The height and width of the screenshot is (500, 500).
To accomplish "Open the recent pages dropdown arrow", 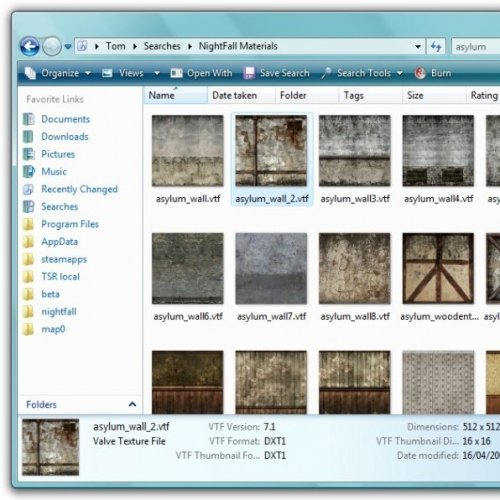I will tap(68, 47).
